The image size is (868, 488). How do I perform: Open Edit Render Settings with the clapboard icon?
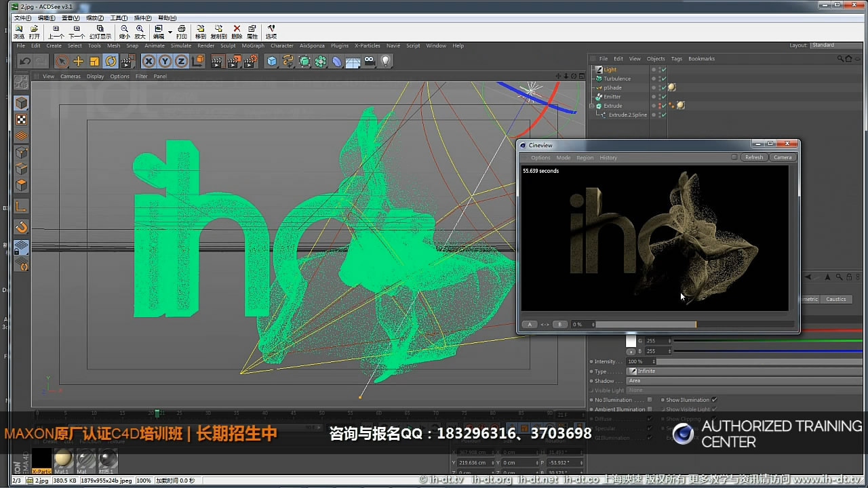(250, 61)
